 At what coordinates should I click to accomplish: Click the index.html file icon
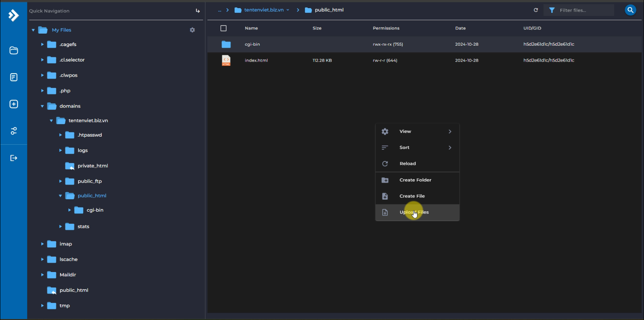[x=226, y=60]
